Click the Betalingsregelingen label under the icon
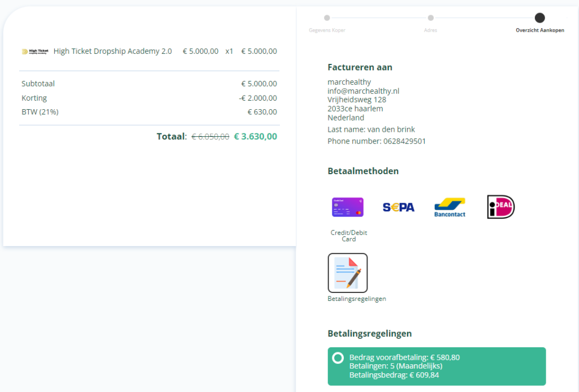579x392 pixels. [x=356, y=299]
